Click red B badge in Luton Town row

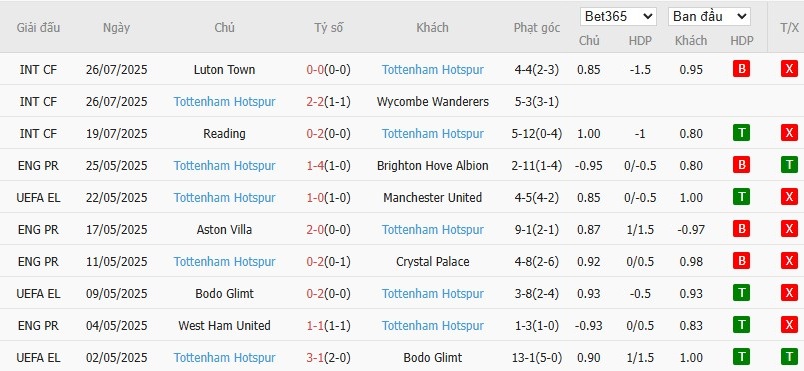point(741,69)
